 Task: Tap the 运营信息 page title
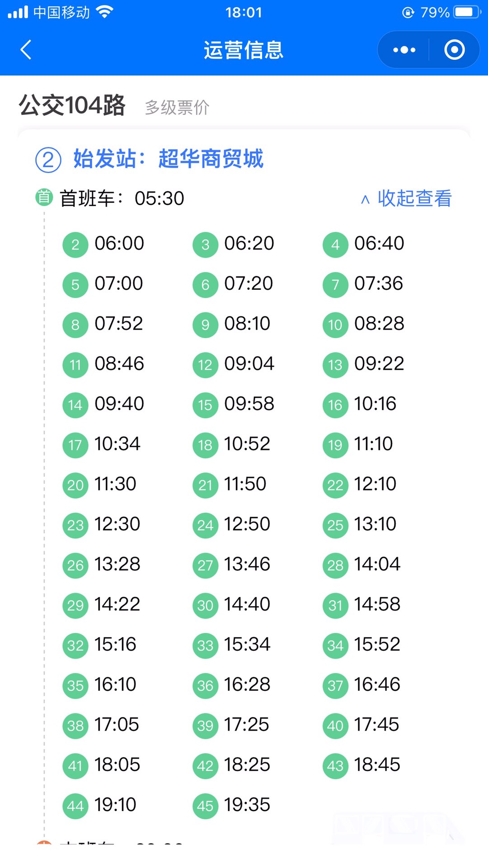click(244, 50)
